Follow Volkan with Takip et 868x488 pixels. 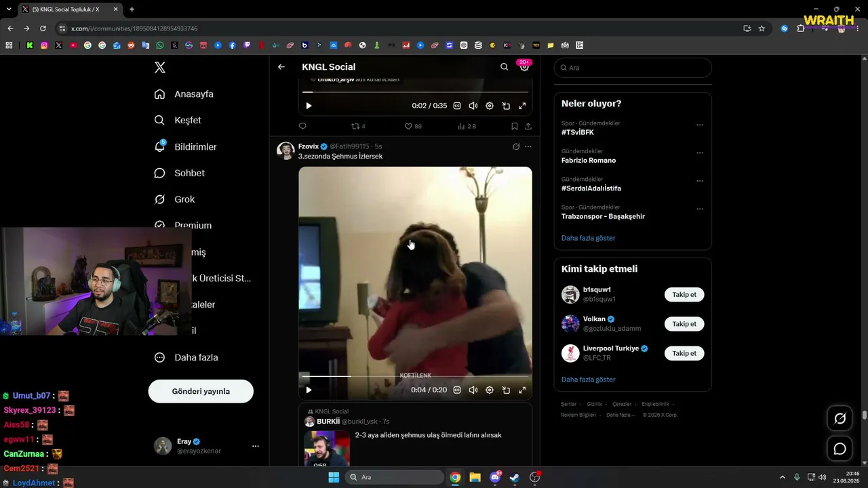point(684,324)
